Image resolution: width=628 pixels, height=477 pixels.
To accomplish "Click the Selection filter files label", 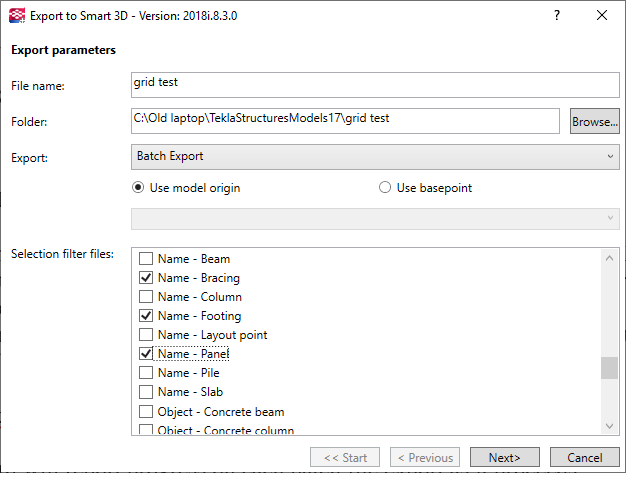I will (62, 254).
